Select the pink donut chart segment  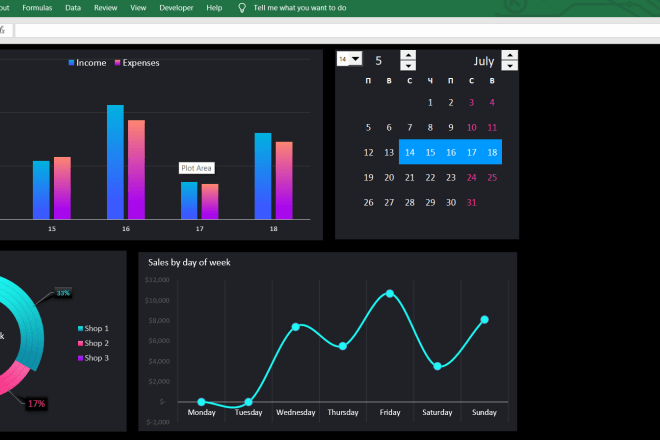(15, 375)
